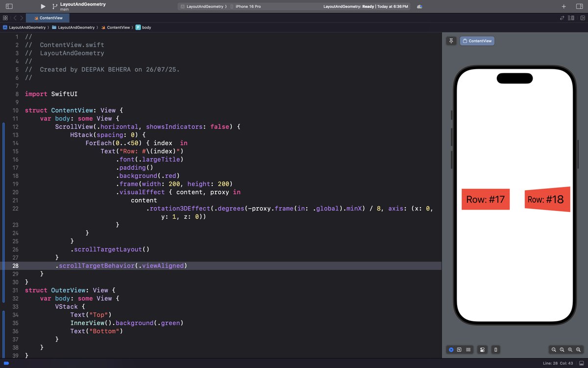Zoom out the canvas preview
This screenshot has height=368, width=588.
coord(554,350)
